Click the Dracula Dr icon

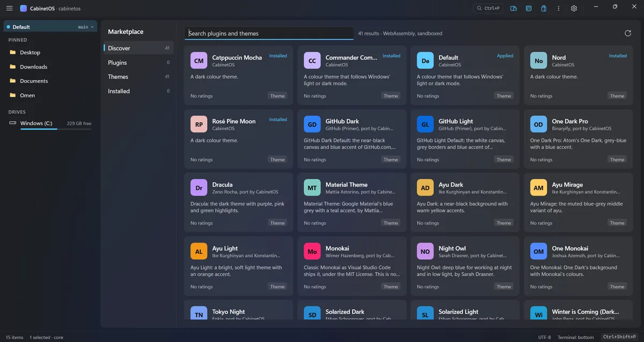coord(199,188)
